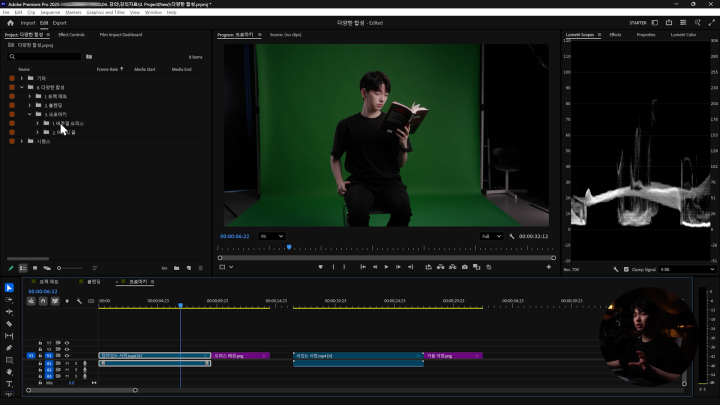The width and height of the screenshot is (720, 405).
Task: Click the Home icon in the header
Action: (8, 22)
